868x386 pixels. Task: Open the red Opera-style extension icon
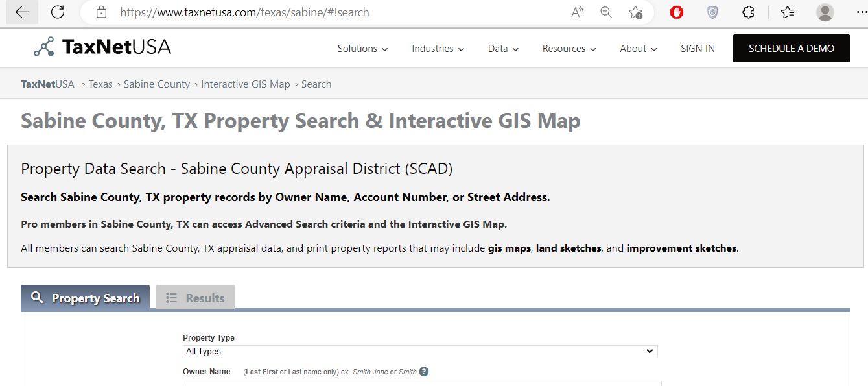pos(677,12)
